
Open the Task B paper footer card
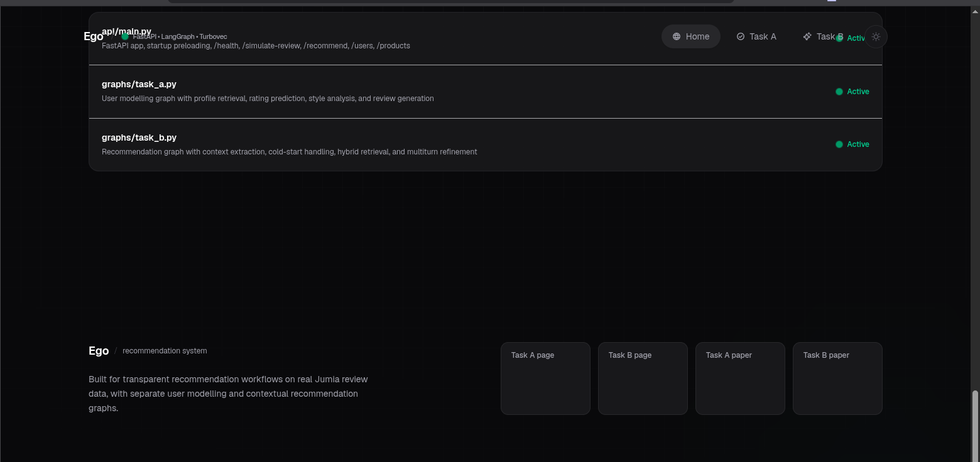point(837,378)
